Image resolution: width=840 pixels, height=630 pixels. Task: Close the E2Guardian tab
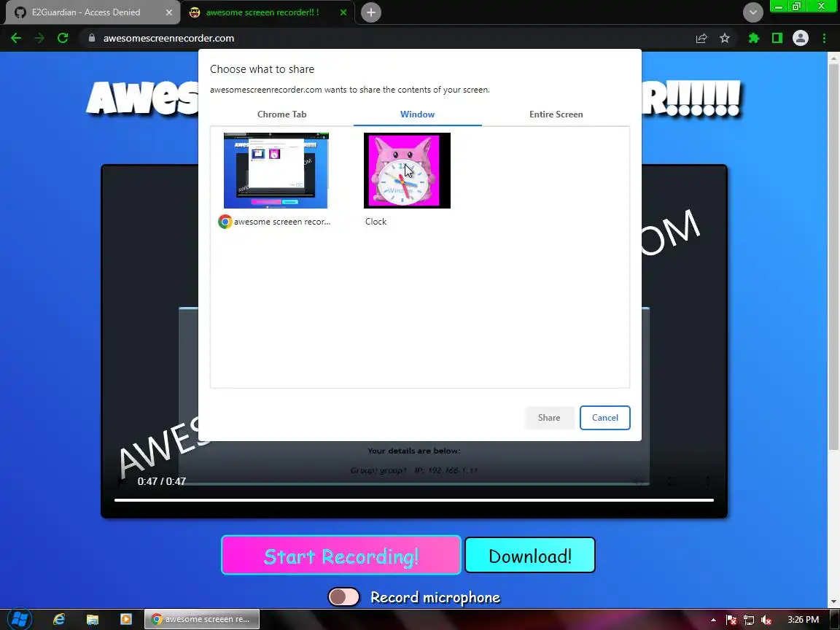tap(168, 12)
